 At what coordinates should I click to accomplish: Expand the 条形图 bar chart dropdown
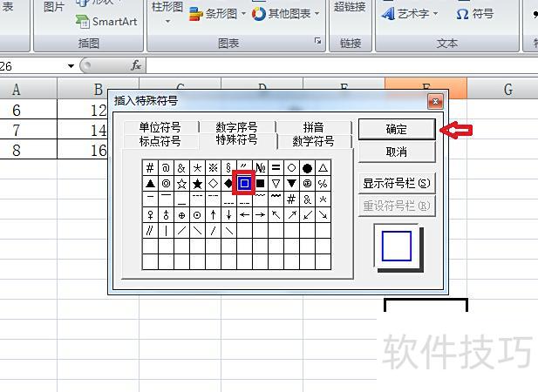(x=243, y=14)
